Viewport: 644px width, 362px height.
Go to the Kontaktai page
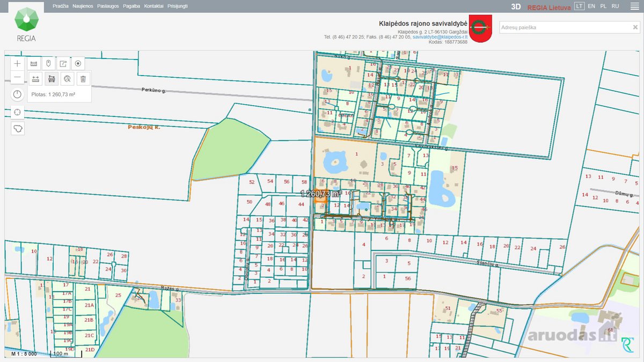pos(154,6)
